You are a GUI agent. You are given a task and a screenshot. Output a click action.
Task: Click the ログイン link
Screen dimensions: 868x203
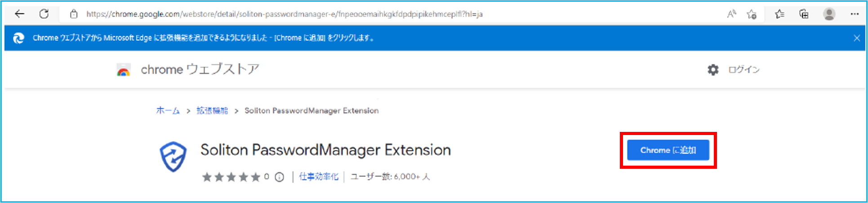[x=744, y=70]
